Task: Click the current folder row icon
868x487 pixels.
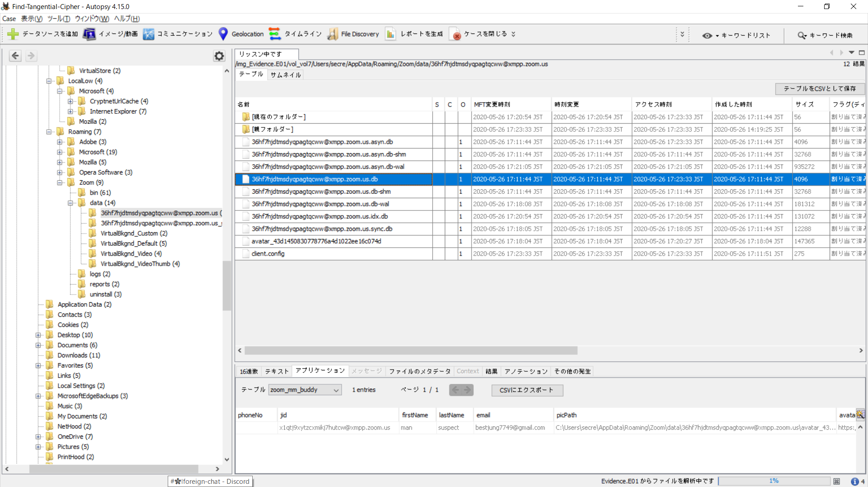Action: pos(246,117)
